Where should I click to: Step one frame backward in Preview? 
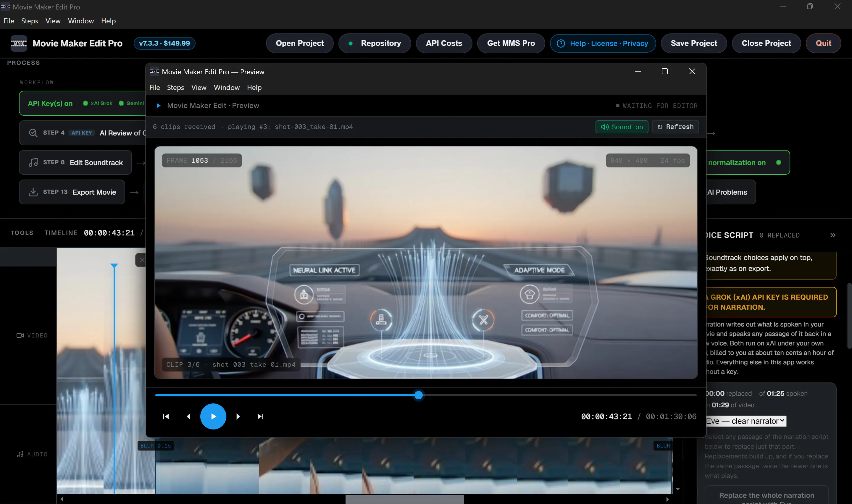tap(188, 416)
